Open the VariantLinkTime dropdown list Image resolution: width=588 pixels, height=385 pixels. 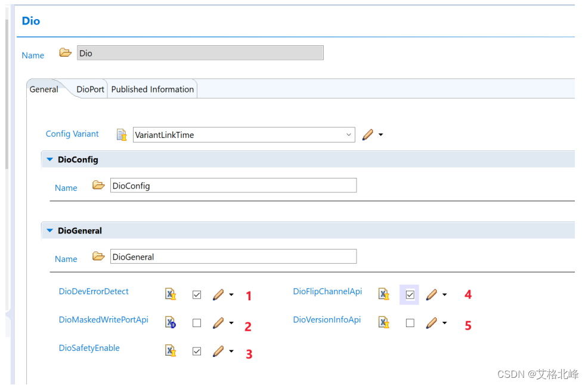pos(348,135)
